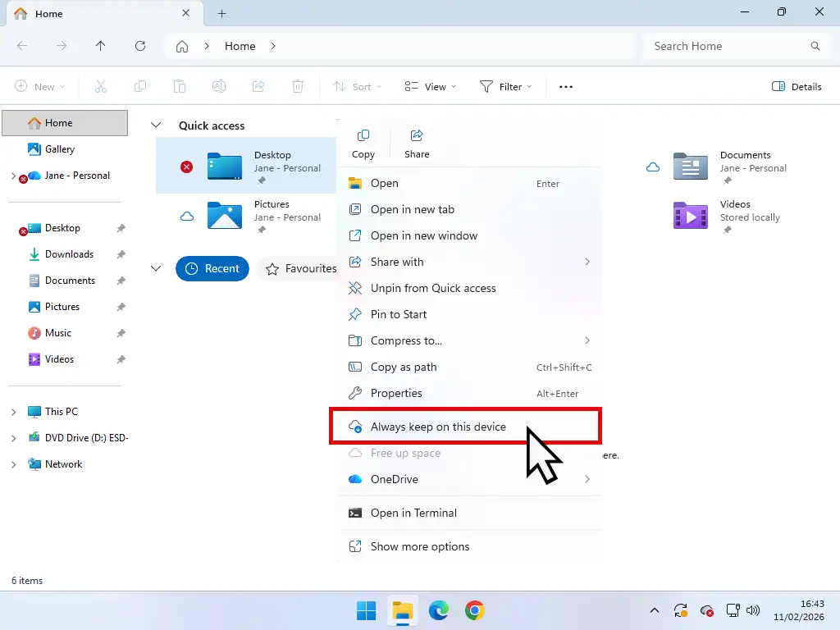Select the Cut icon on the toolbar
The height and width of the screenshot is (630, 840).
pos(101,86)
